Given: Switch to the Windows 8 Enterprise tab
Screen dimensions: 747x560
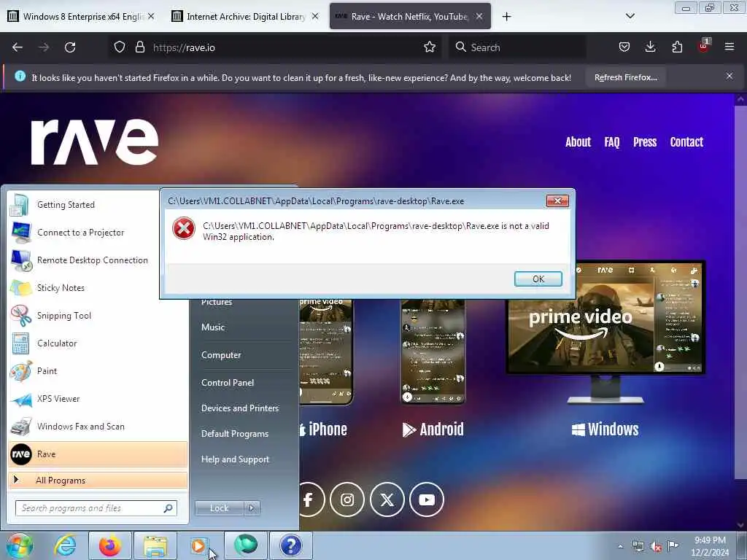Looking at the screenshot, I should pos(82,17).
